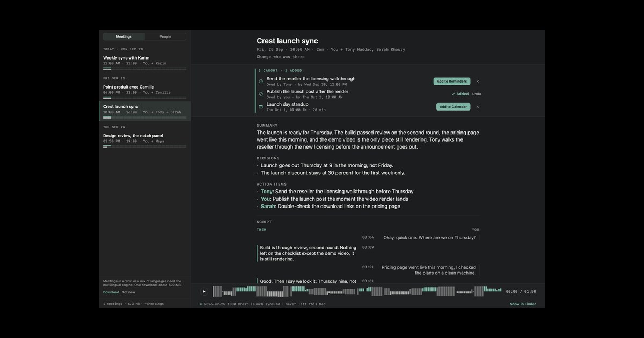Click 'Okay, quick one' transcript line
This screenshot has height=338, width=644.
[429, 238]
